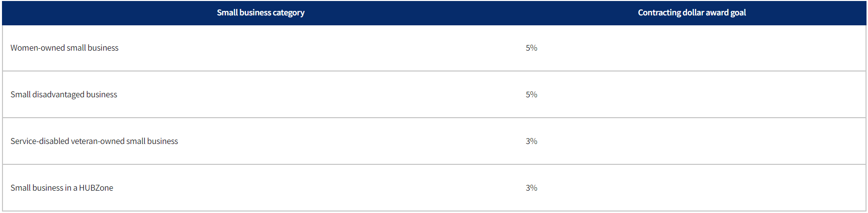Click the bottom border of the table

pos(434,211)
